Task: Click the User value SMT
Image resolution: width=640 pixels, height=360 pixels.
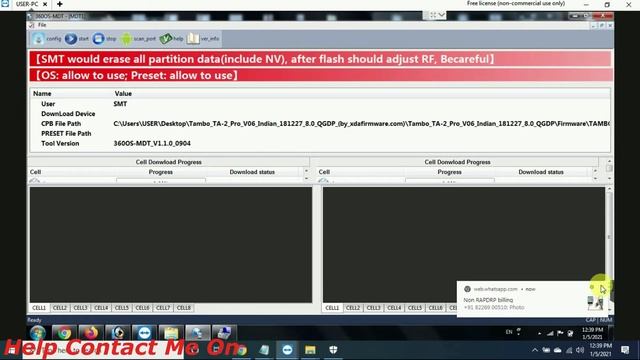Action: (120, 104)
